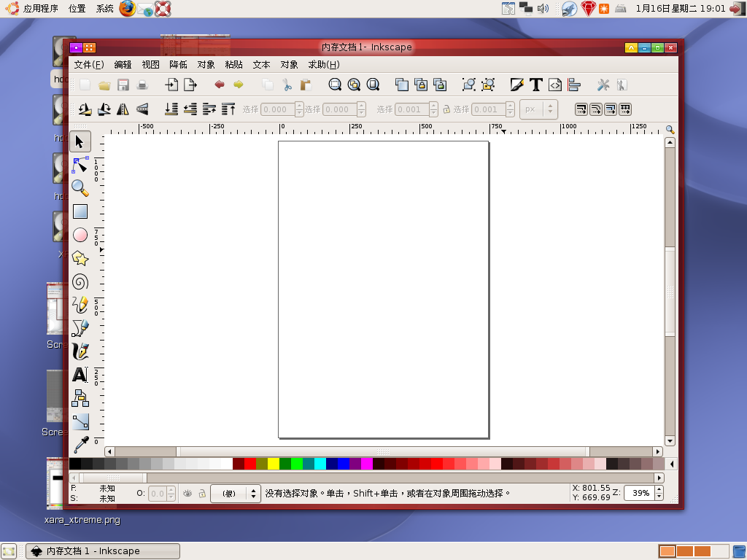Open 编辑 menu
The height and width of the screenshot is (560, 747).
tap(123, 64)
